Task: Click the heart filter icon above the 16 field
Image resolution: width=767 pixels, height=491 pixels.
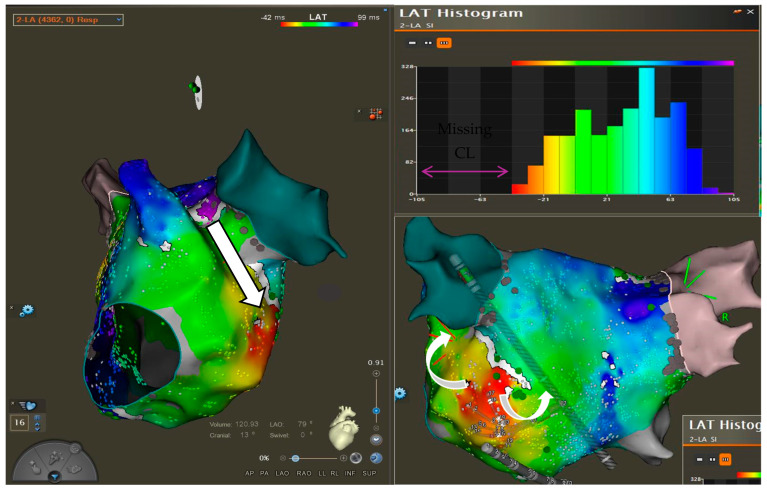Action: click(27, 405)
